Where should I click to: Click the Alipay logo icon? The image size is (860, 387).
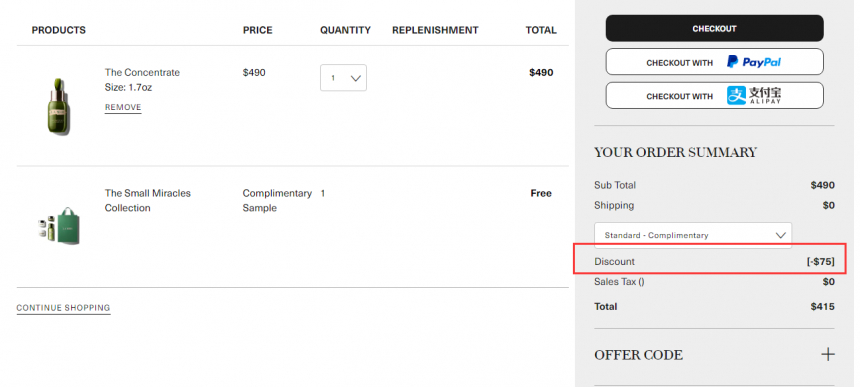pyautogui.click(x=754, y=95)
